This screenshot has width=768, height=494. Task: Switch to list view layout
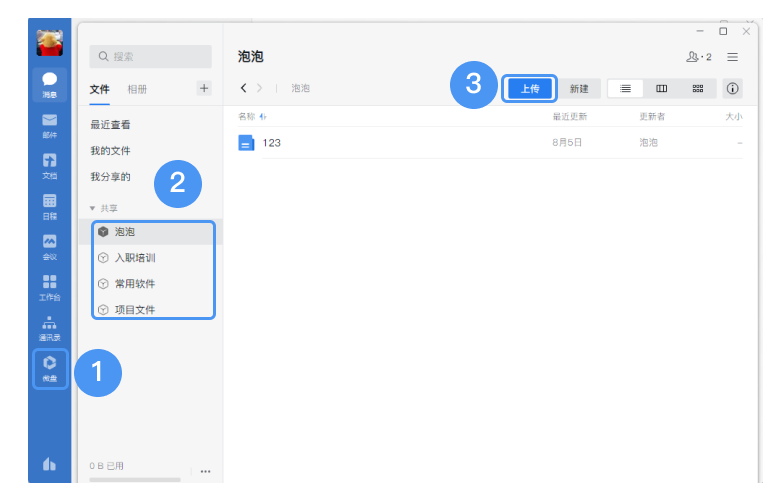point(626,89)
